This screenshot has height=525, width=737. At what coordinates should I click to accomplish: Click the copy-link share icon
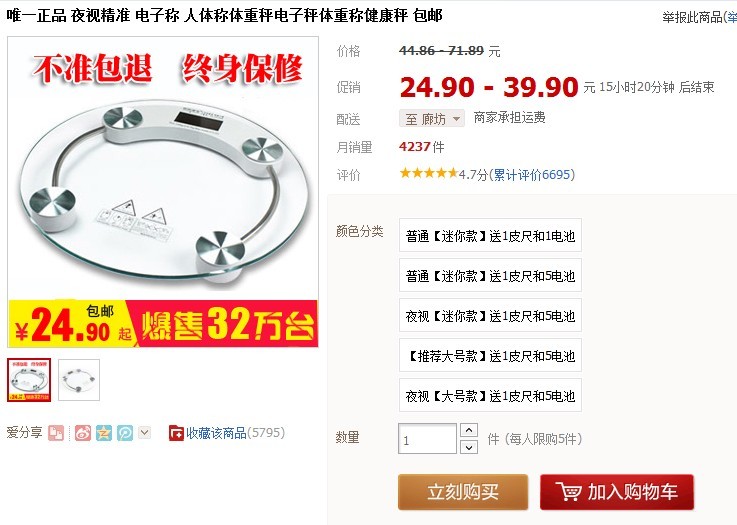[x=56, y=433]
